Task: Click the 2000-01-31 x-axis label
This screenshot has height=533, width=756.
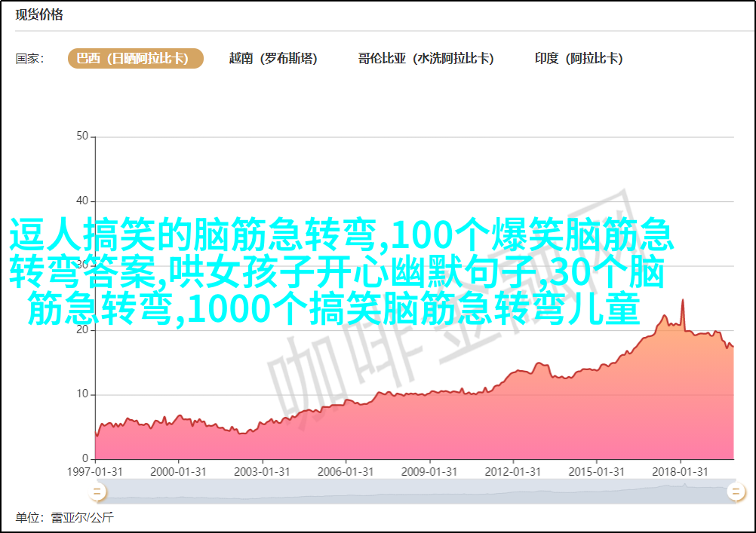Action: pos(179,471)
